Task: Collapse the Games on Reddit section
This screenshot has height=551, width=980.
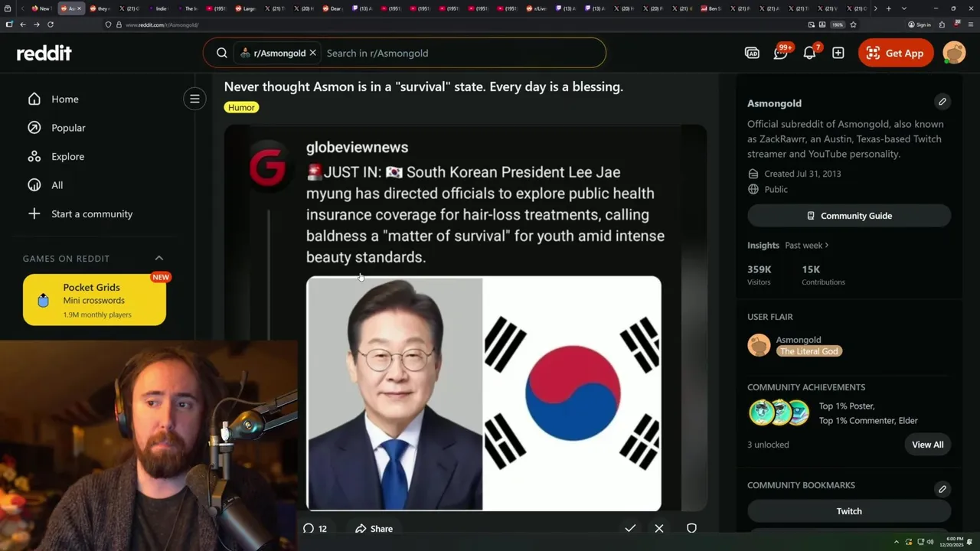Action: (x=159, y=258)
